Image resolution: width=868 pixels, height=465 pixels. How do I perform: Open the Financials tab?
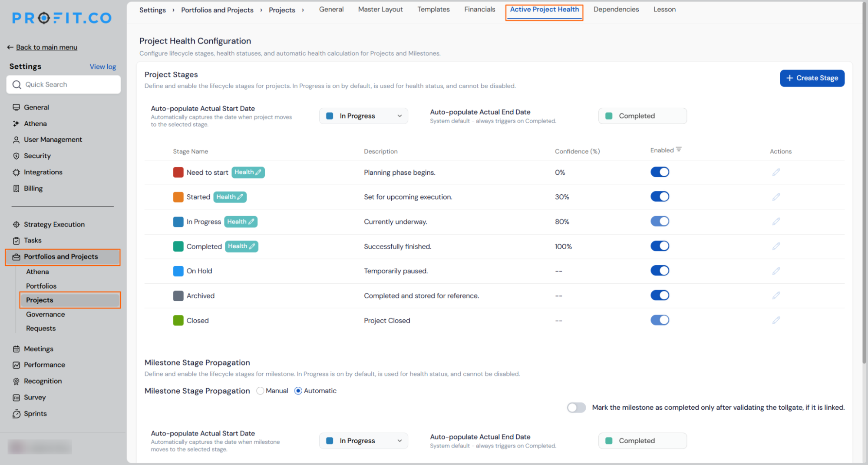pos(479,10)
